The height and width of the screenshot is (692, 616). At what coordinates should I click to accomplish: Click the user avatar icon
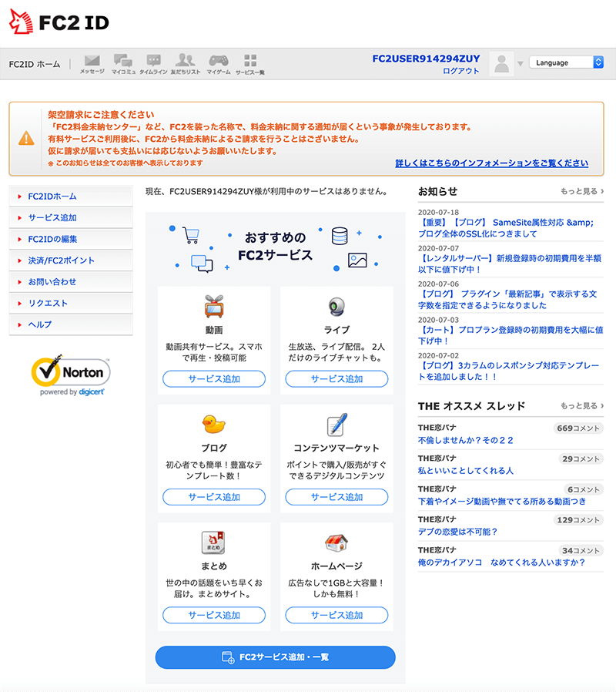click(501, 63)
